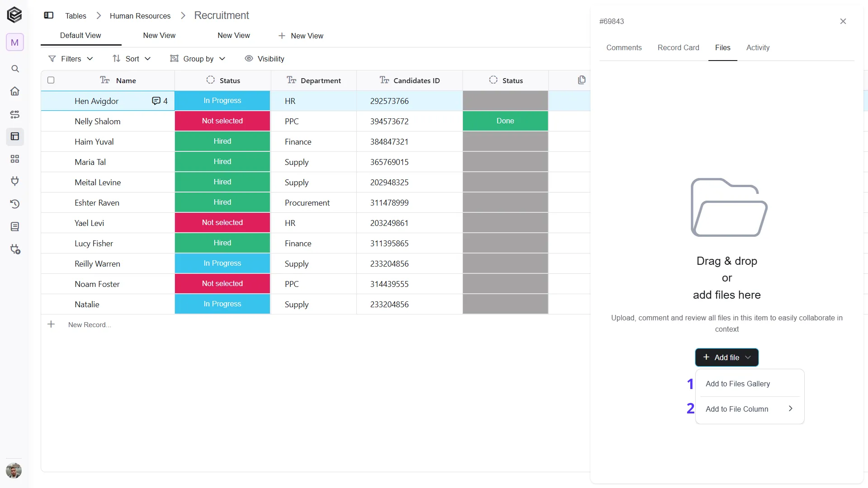Open the workflows icon in the sidebar
The image size is (868, 488).
[x=15, y=114]
